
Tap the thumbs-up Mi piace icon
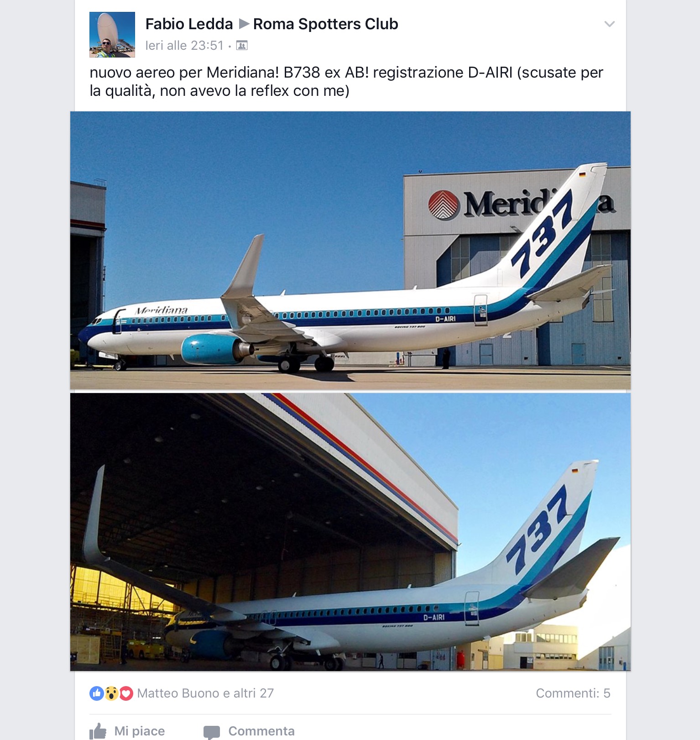tap(98, 731)
